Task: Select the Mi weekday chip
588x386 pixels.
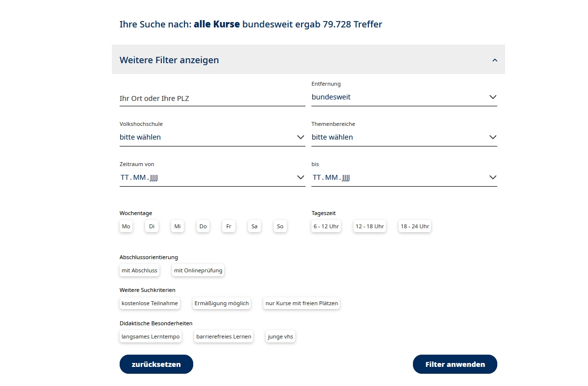Action: pyautogui.click(x=178, y=226)
